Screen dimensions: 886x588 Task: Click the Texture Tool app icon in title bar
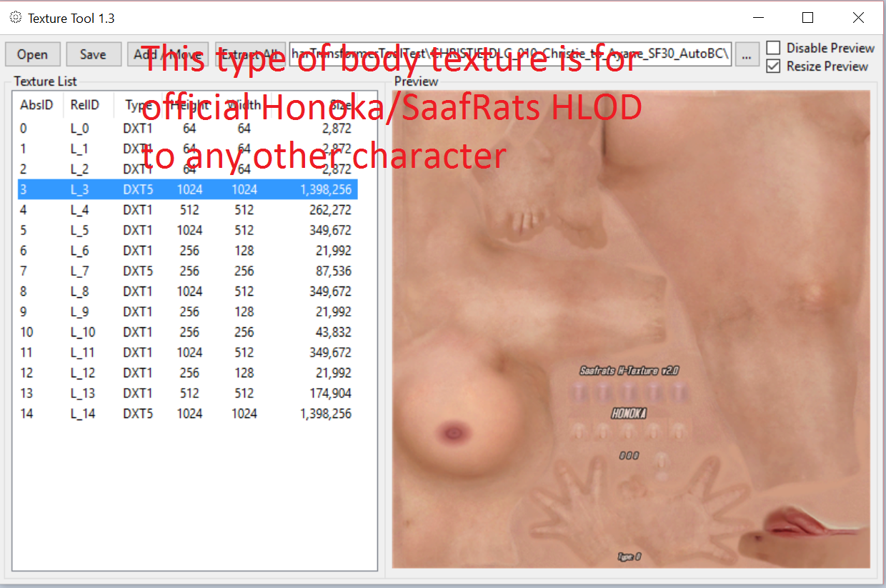[15, 18]
